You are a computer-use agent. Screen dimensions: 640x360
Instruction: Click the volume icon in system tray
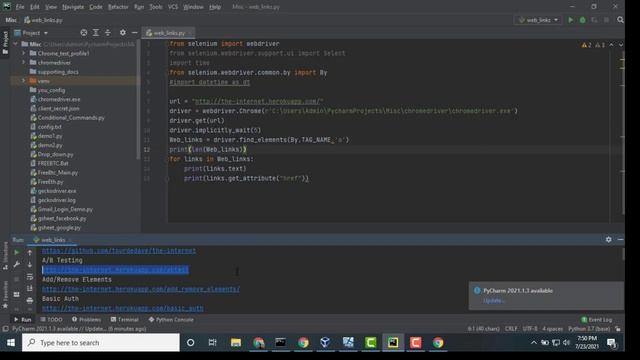tap(566, 343)
